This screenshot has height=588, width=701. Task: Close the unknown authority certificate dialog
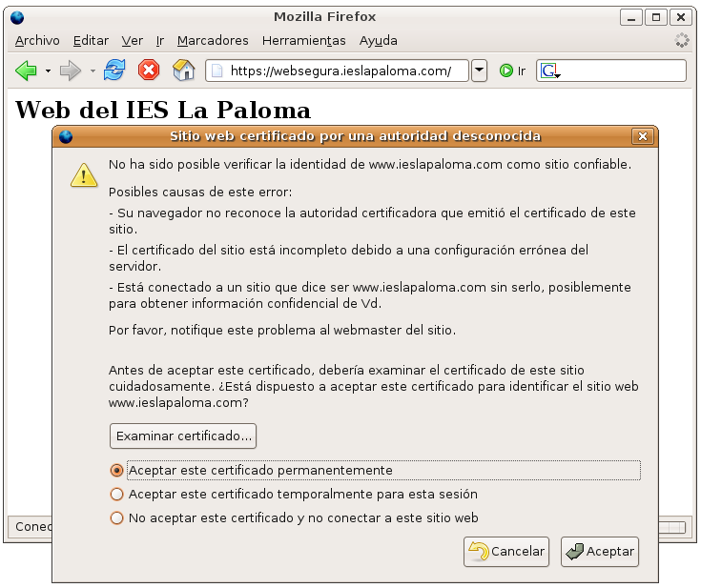[x=643, y=136]
